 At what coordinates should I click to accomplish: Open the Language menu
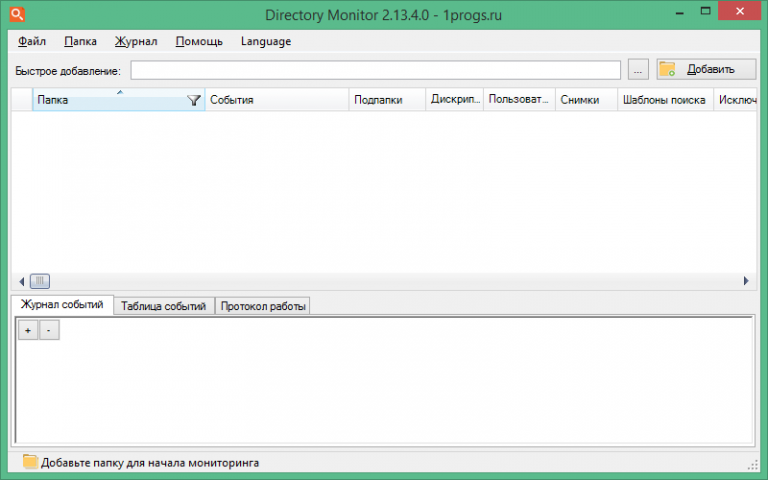click(266, 42)
